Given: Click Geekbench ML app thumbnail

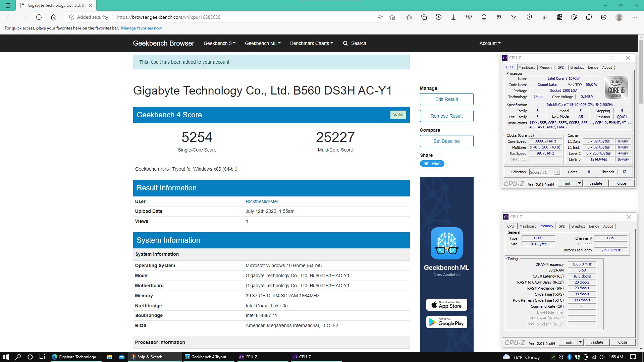Looking at the screenshot, I should click(x=446, y=243).
